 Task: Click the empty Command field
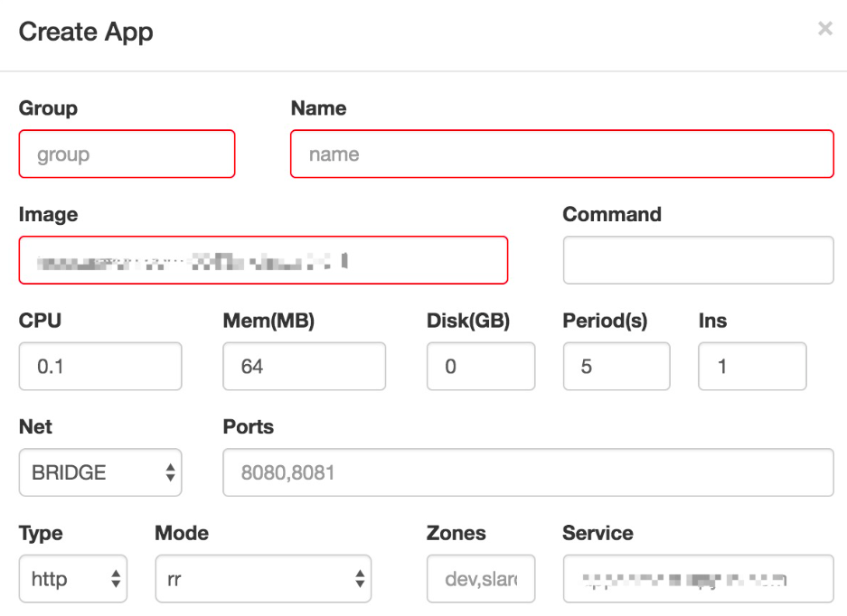[x=698, y=261]
